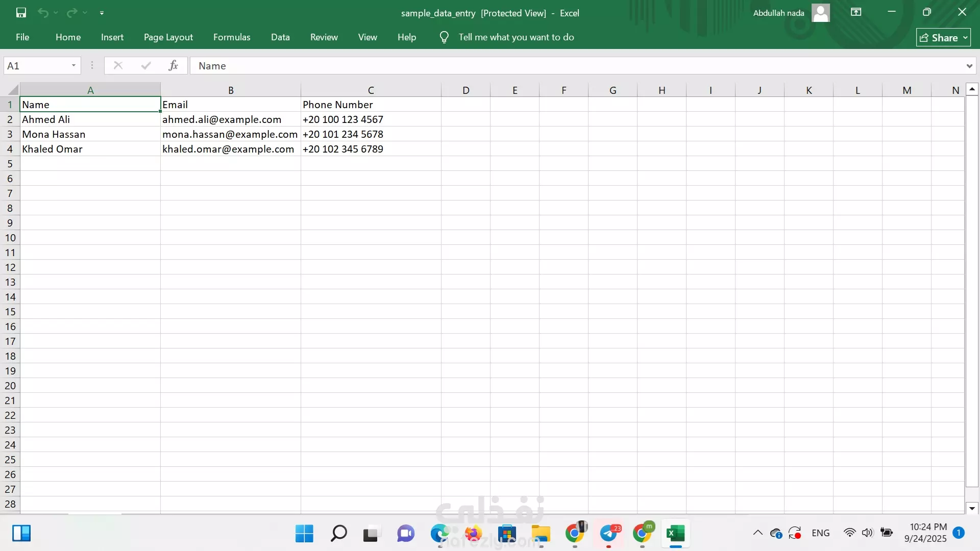The image size is (980, 551).
Task: Click the Enter checkmark icon in formula bar
Action: tap(146, 65)
